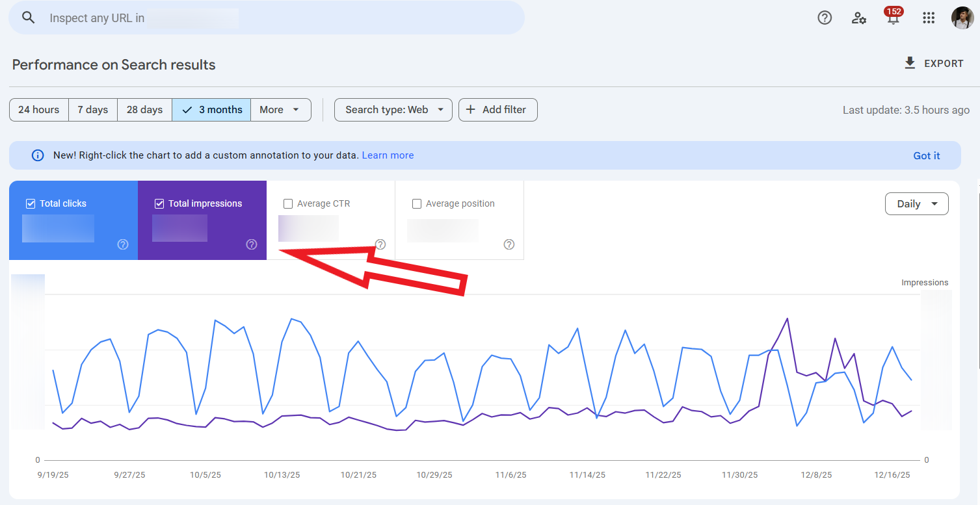Select the 7 days date range tab

coord(92,109)
